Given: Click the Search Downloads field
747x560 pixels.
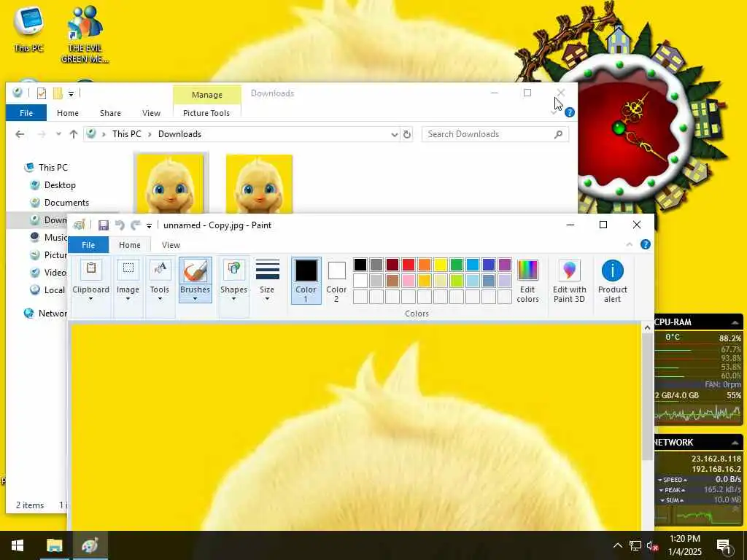Looking at the screenshot, I should pos(495,134).
